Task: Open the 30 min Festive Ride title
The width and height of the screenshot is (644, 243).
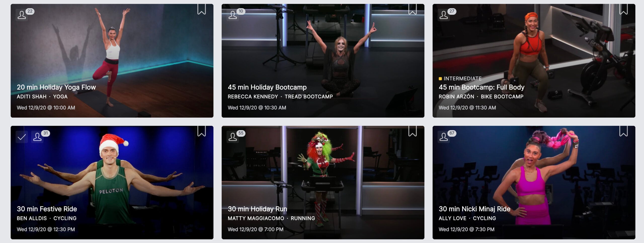Action: coord(47,209)
